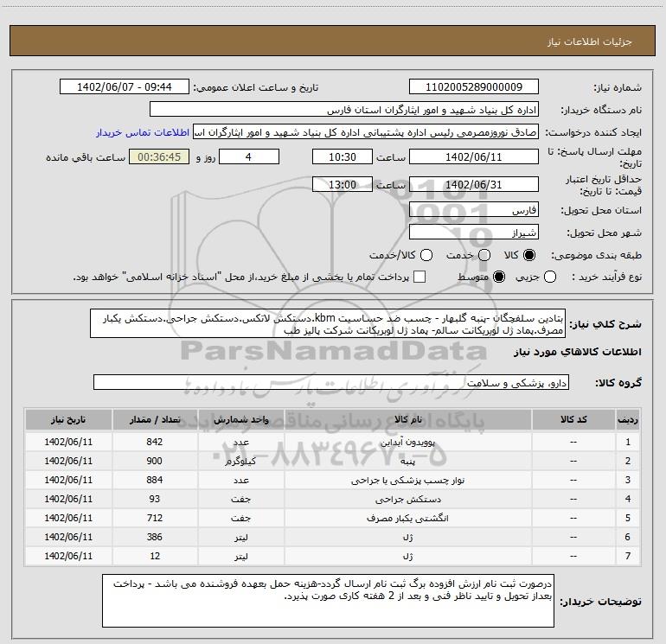Select the جزیی purchase type radio
666x644 pixels.
pyautogui.click(x=550, y=277)
